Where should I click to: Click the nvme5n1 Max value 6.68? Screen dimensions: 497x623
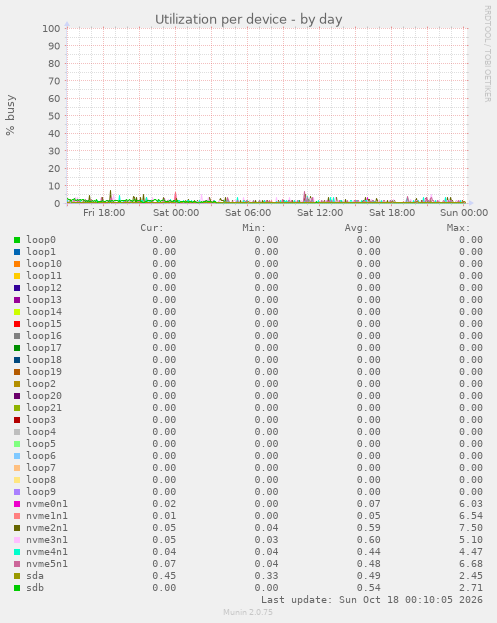click(x=471, y=564)
